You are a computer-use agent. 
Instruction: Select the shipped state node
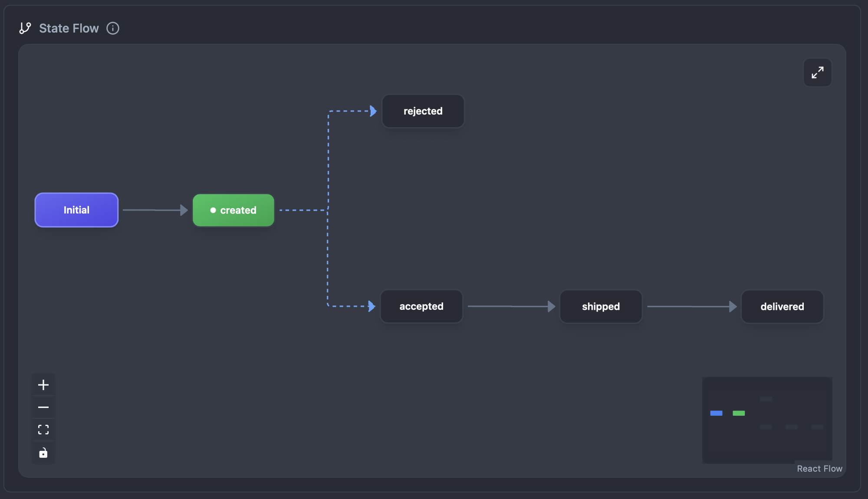[x=601, y=306]
